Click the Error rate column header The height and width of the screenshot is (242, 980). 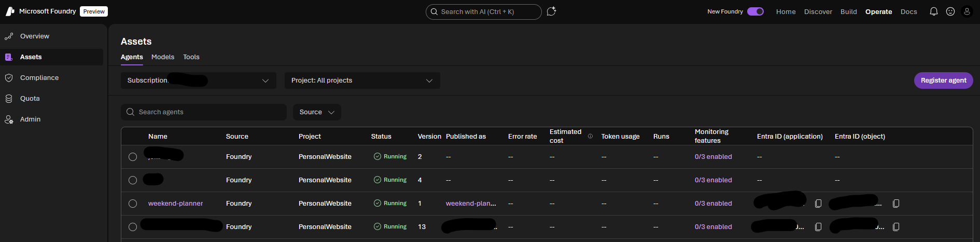pos(522,137)
